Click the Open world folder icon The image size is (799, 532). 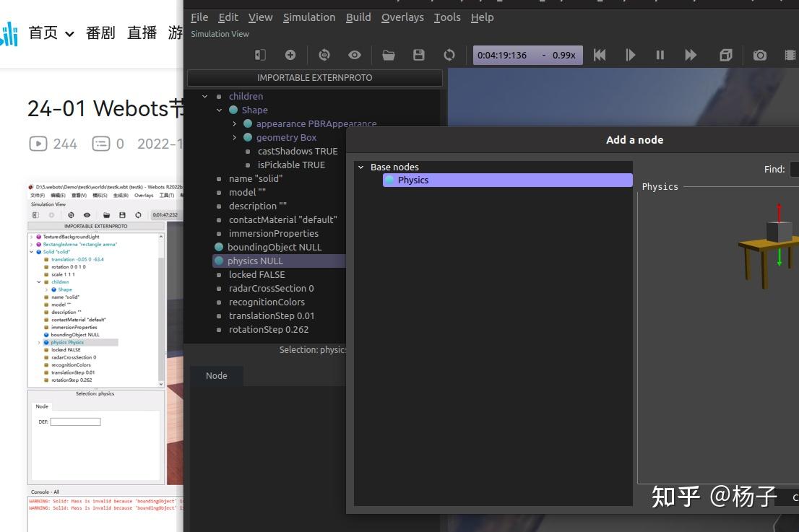pyautogui.click(x=389, y=55)
